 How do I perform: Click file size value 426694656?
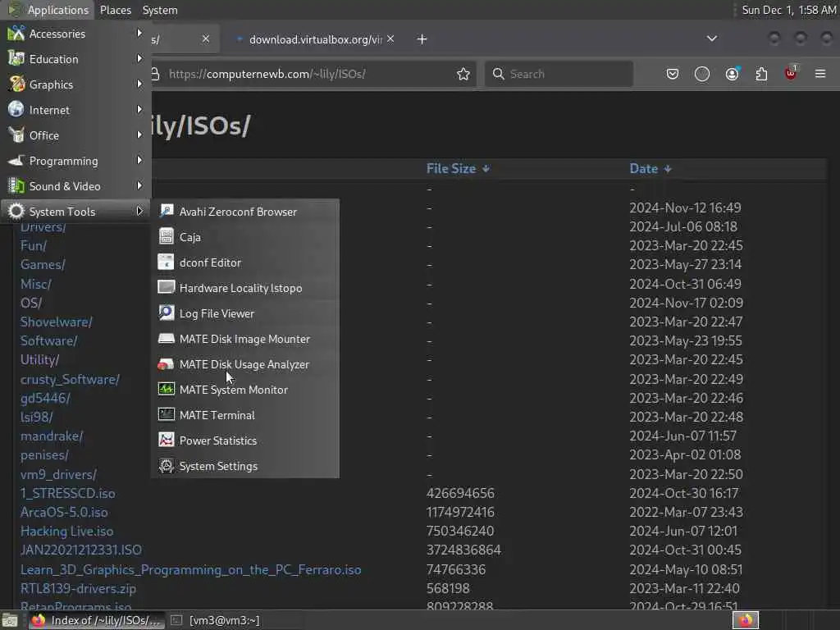pyautogui.click(x=460, y=493)
